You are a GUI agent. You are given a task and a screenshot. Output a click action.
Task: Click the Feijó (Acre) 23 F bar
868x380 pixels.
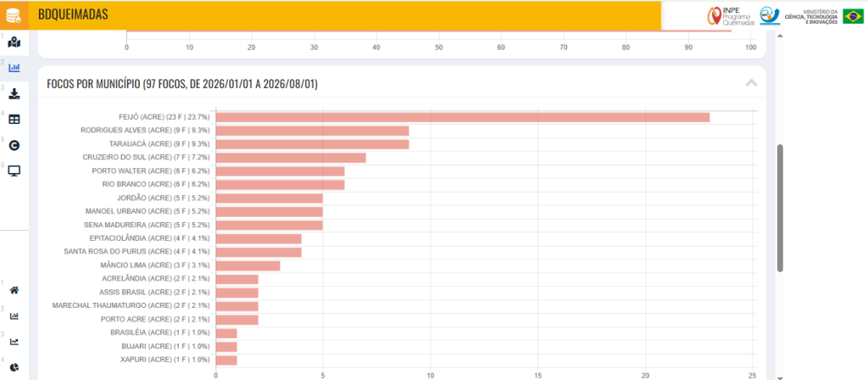[x=462, y=117]
